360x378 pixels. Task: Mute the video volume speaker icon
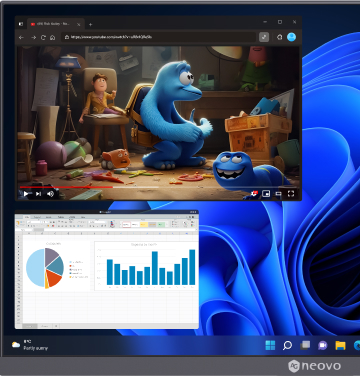pyautogui.click(x=50, y=194)
